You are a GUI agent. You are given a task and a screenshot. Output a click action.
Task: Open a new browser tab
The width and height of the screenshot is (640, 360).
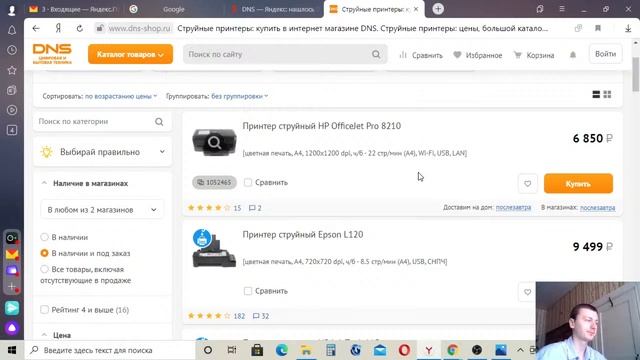pyautogui.click(x=438, y=9)
